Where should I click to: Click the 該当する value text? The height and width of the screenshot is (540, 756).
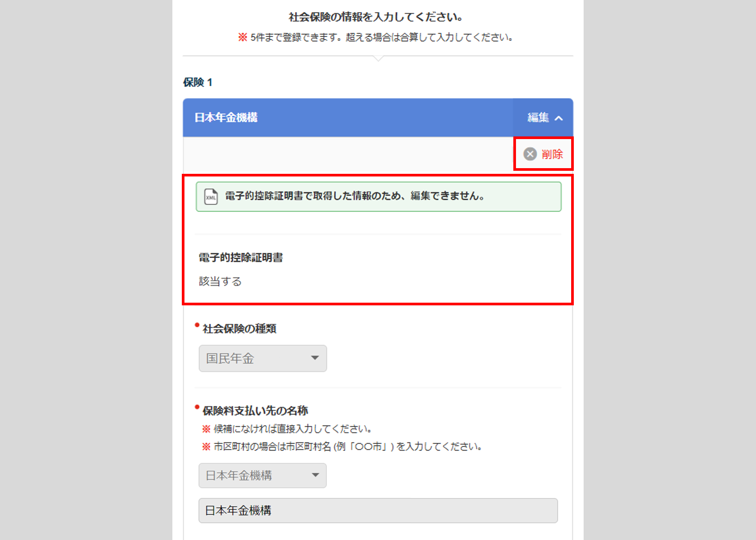coord(220,281)
